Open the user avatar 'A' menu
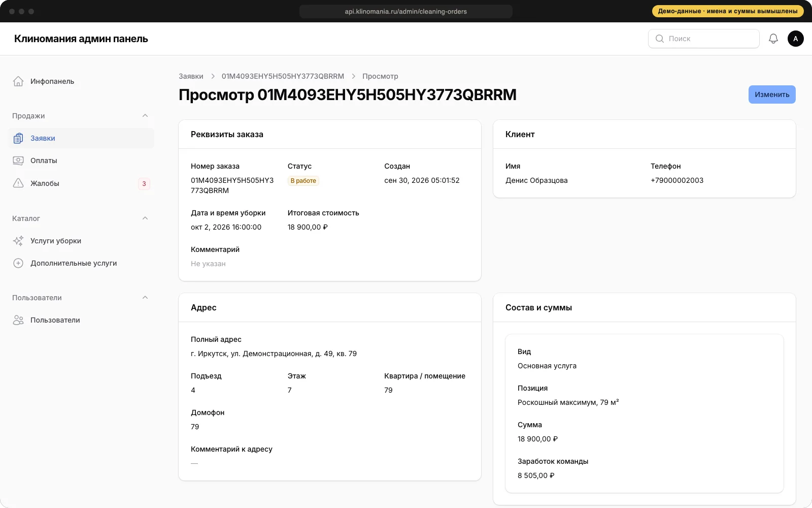This screenshot has height=508, width=812. pyautogui.click(x=796, y=39)
